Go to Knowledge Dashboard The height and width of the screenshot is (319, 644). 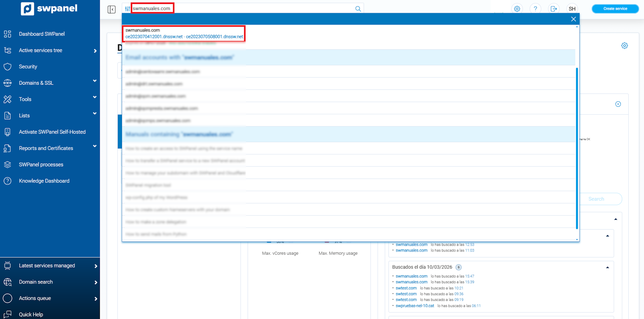coord(44,181)
